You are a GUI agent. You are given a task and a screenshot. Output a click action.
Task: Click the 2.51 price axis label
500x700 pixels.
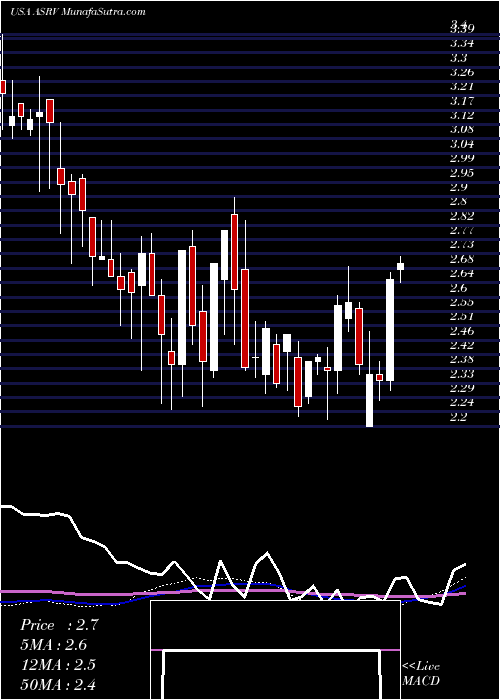click(462, 317)
